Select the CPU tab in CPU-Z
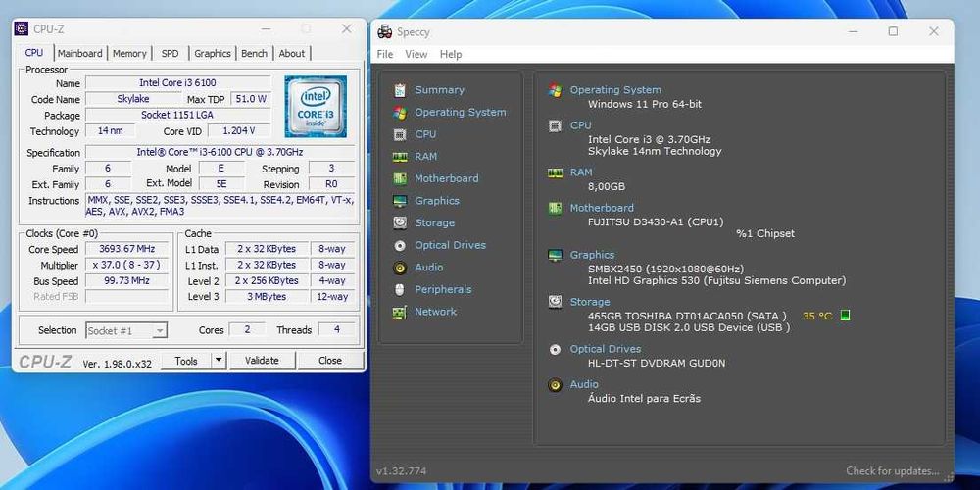This screenshot has width=980, height=490. point(34,53)
